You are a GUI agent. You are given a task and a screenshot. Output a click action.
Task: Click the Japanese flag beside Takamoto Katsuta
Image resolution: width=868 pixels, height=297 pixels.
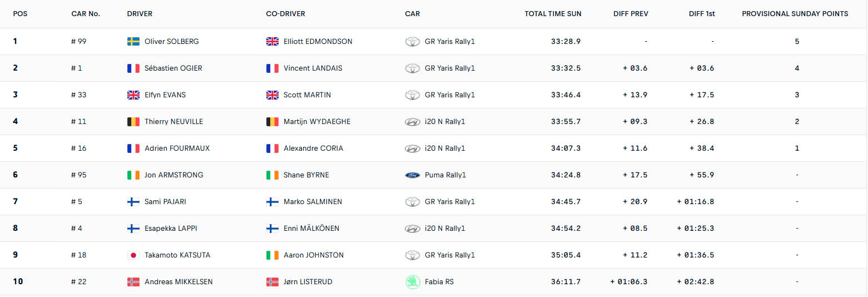[x=133, y=255]
